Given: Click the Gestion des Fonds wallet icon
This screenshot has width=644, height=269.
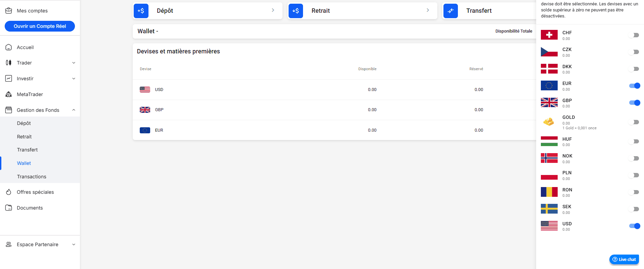Looking at the screenshot, I should click(x=9, y=110).
